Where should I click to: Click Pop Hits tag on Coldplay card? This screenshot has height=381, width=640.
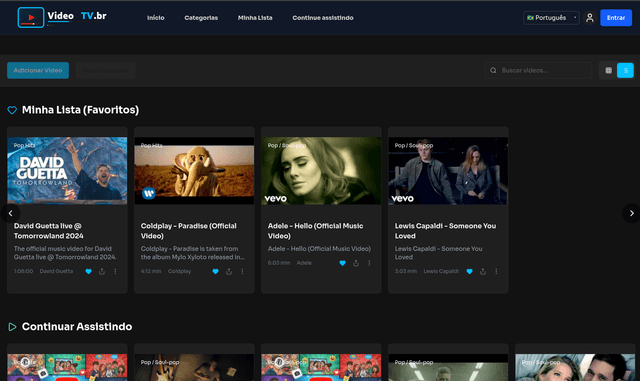[x=151, y=145]
